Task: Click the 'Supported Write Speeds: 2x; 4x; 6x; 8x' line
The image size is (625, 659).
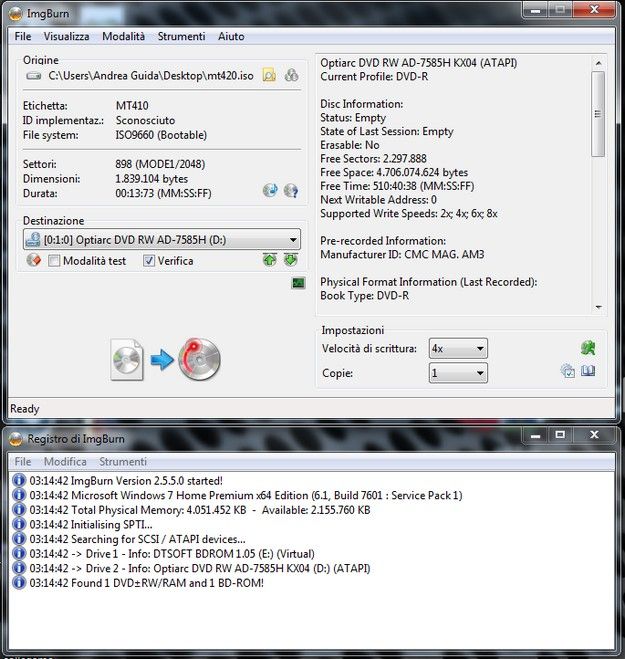Action: 409,214
